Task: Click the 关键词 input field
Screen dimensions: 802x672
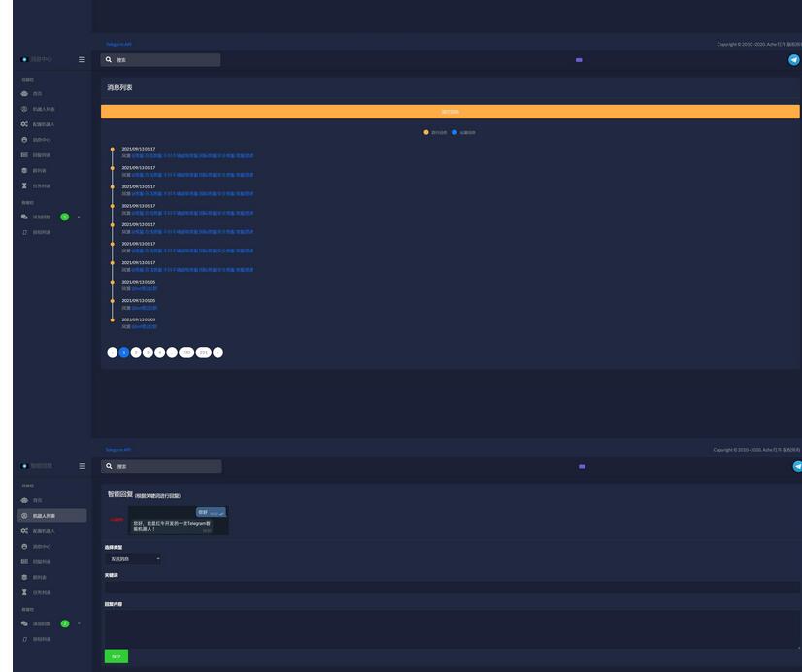Action: (451, 588)
